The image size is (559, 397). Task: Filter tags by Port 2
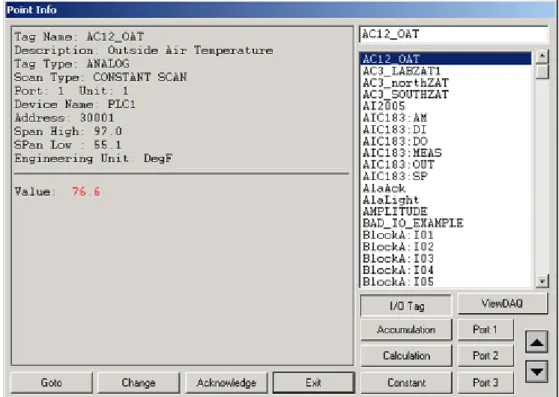tap(485, 356)
